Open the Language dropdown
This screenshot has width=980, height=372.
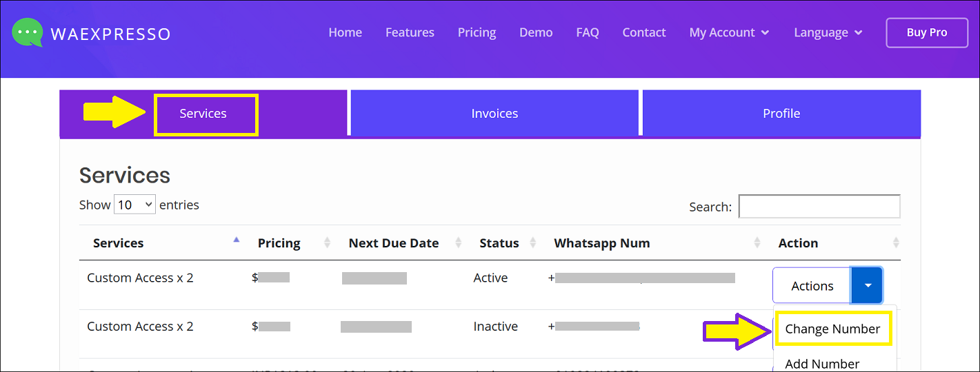pos(828,32)
